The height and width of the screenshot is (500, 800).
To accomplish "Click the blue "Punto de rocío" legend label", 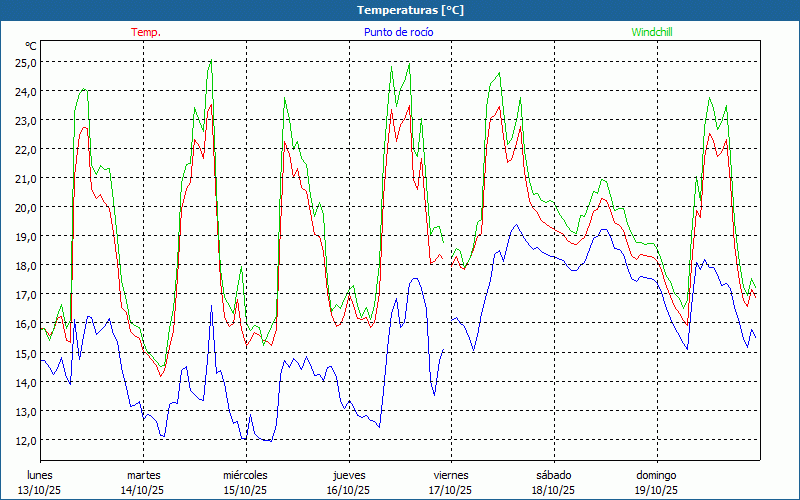I will coord(399,32).
